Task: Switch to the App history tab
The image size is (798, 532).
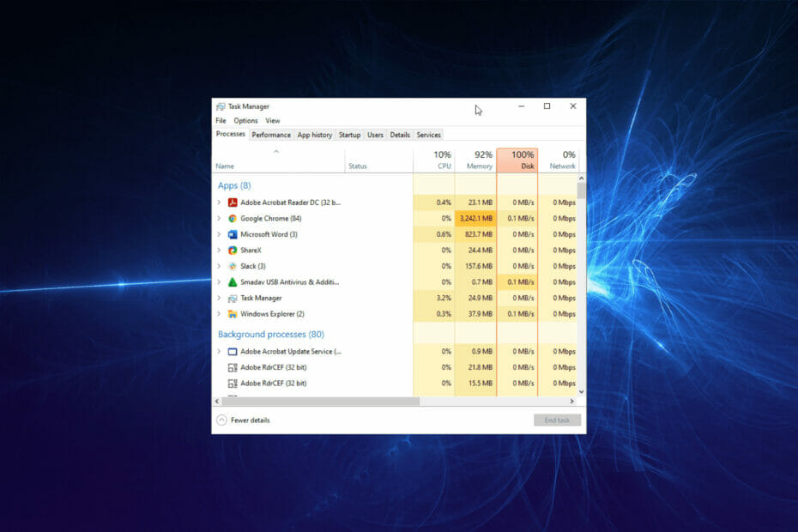Action: [x=315, y=135]
